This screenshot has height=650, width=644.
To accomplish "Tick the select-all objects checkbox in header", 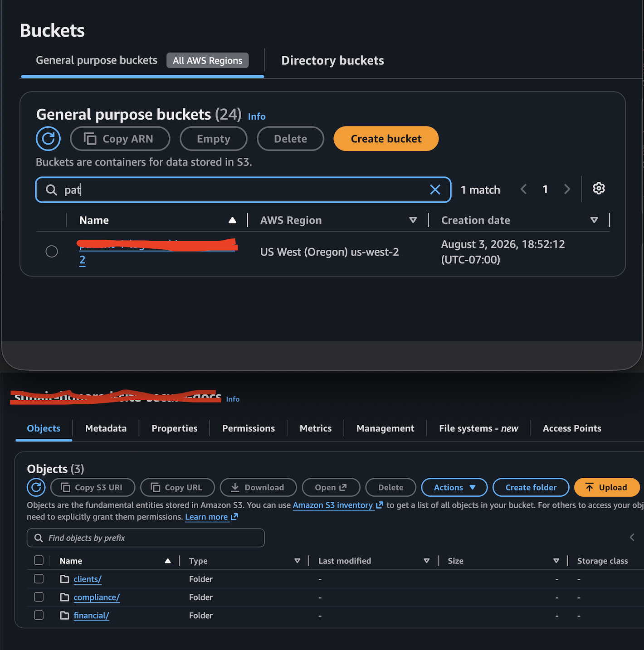I will click(39, 560).
